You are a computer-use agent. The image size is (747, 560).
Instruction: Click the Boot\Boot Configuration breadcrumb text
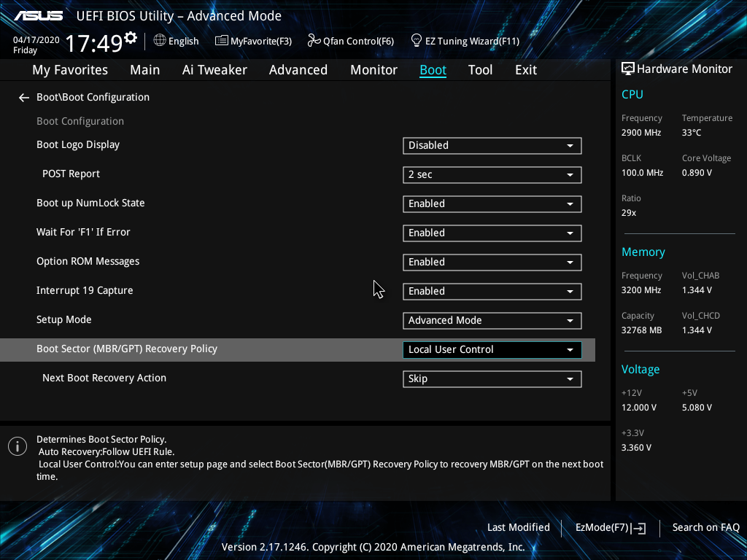tap(93, 97)
